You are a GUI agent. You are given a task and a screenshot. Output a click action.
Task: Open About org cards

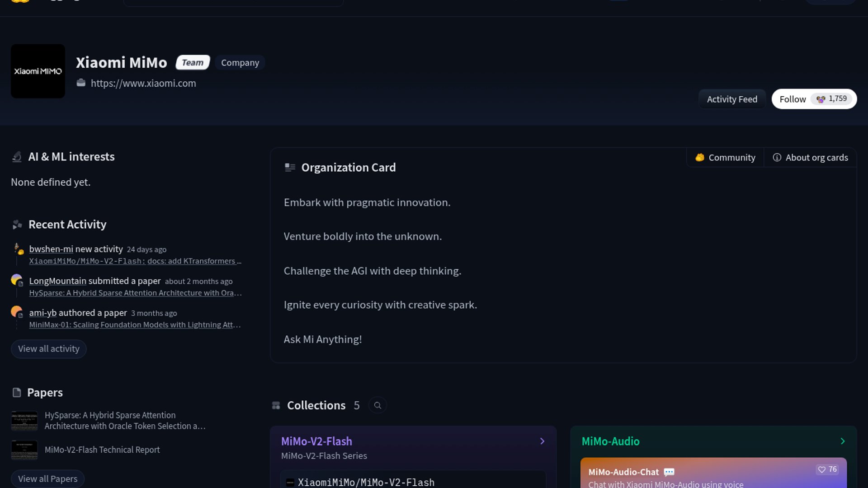coord(810,157)
